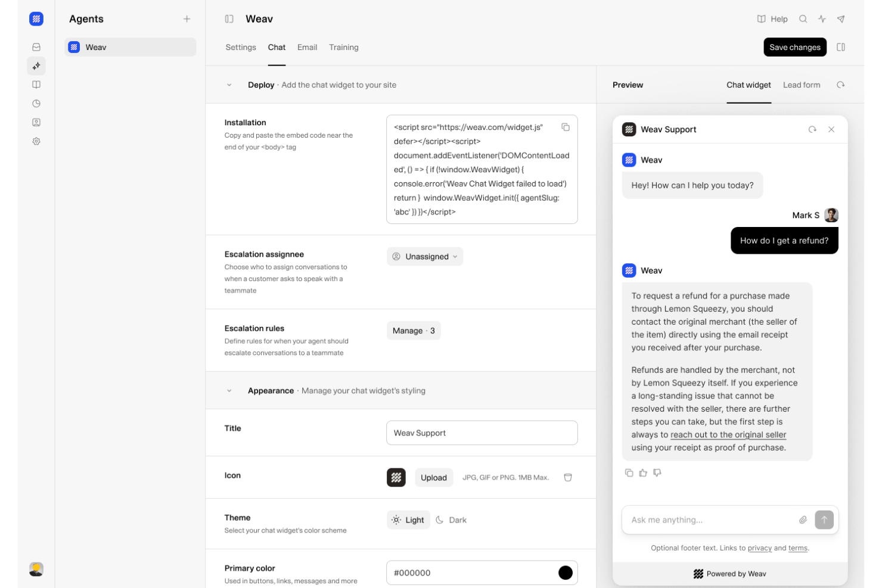Click the Save changes button
The width and height of the screenshot is (882, 588).
(x=795, y=47)
